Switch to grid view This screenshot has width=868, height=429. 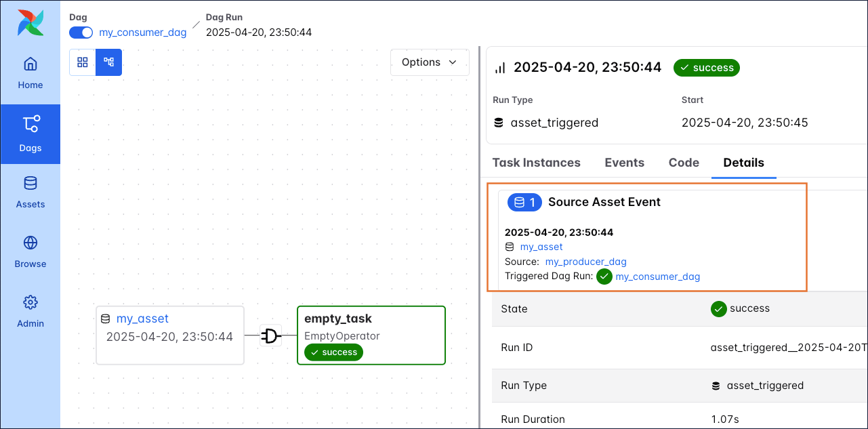click(83, 62)
